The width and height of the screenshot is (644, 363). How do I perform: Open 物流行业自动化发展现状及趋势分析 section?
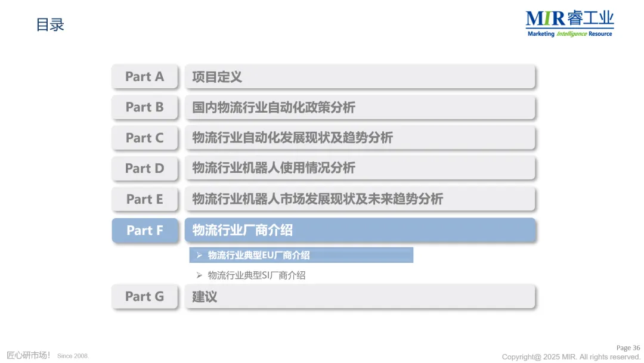(x=360, y=138)
